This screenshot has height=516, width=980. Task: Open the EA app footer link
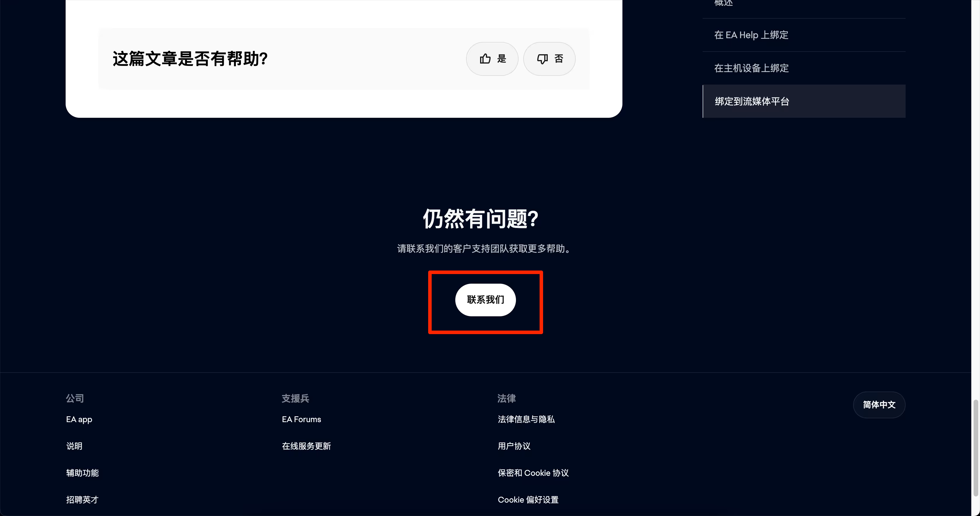coord(79,420)
